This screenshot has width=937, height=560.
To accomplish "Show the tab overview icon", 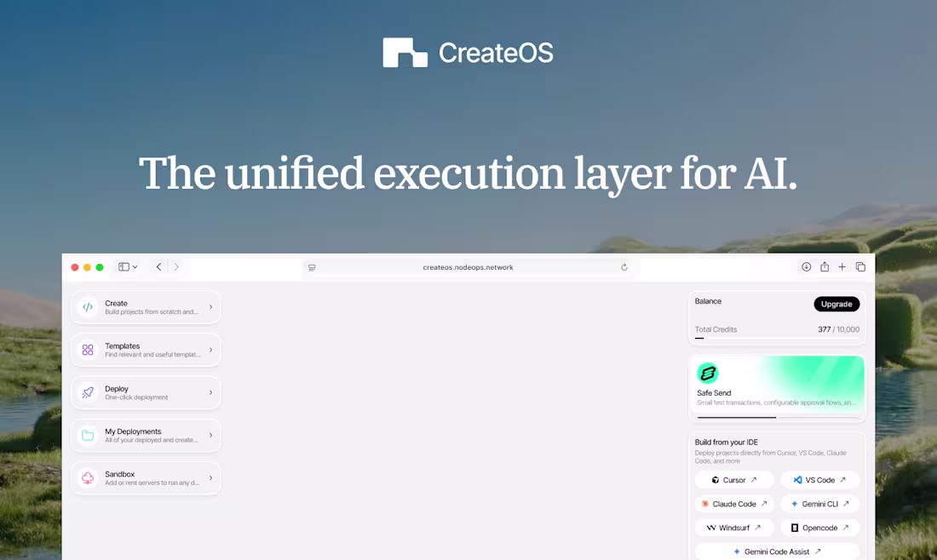I will 860,267.
